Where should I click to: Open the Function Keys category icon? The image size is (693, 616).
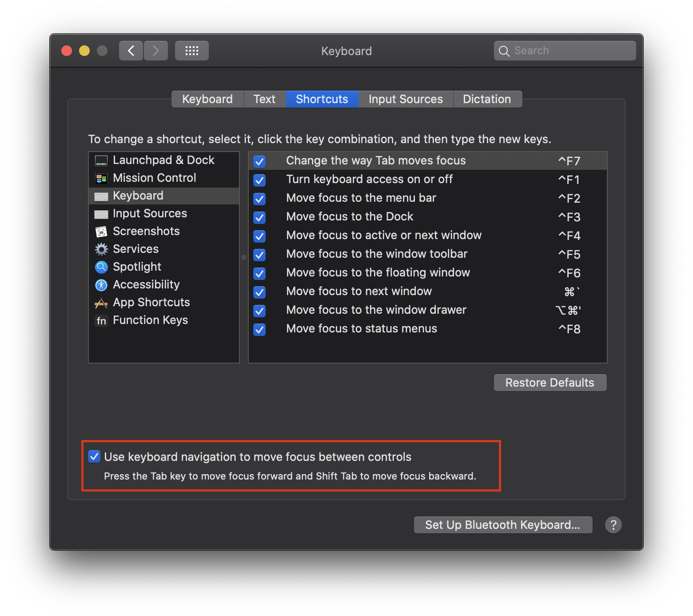tap(101, 320)
